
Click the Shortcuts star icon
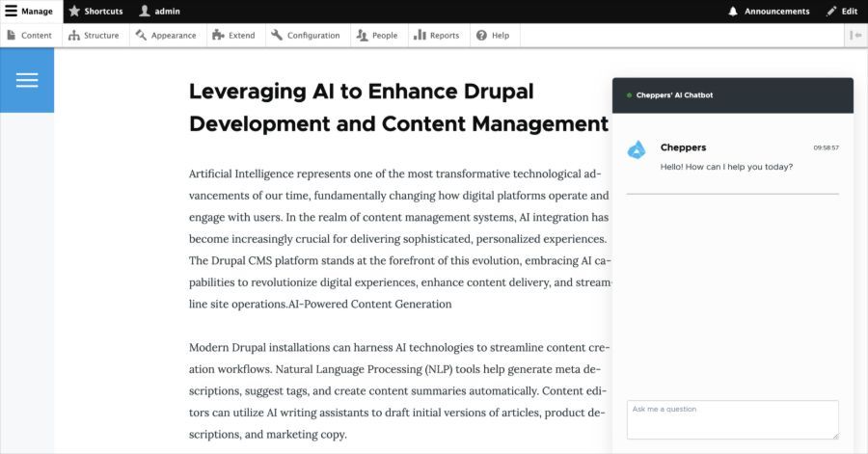coord(74,11)
